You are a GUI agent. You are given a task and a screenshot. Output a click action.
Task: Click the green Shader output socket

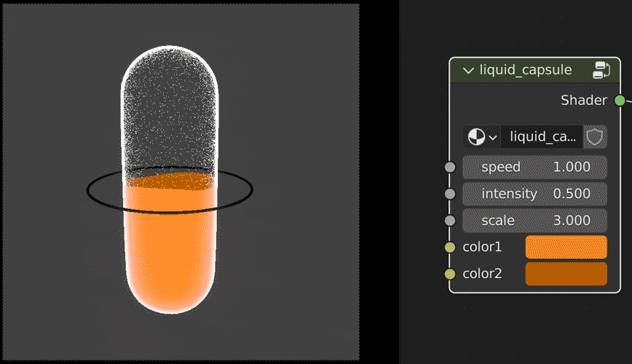pyautogui.click(x=620, y=100)
